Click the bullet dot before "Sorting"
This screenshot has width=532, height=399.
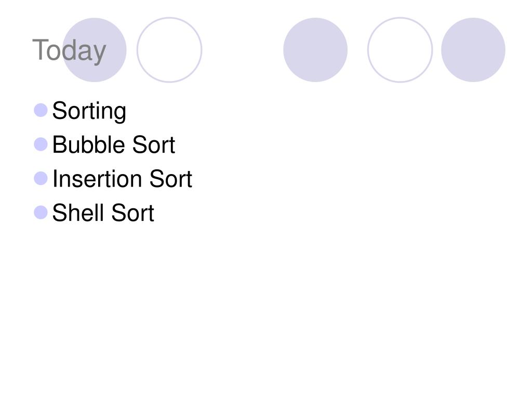point(41,110)
